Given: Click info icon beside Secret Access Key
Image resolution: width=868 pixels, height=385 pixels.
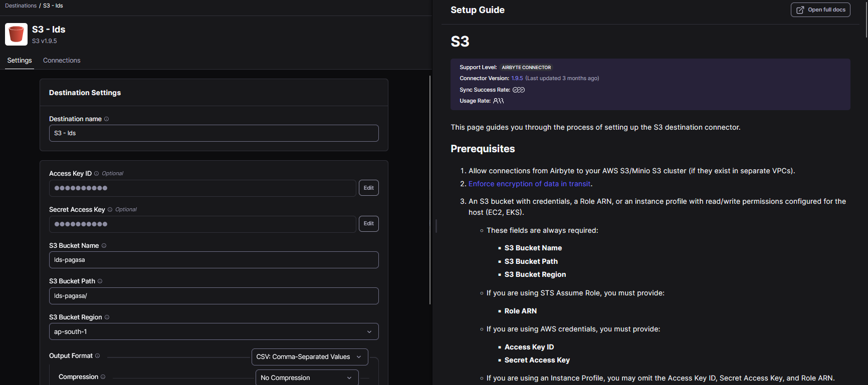Looking at the screenshot, I should click(110, 210).
